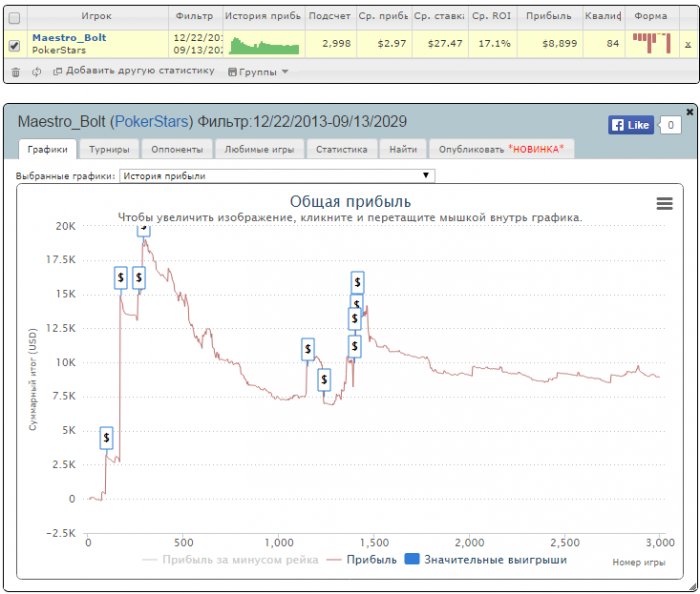Viewport: 700px width, 594px height.
Task: Close the Maestro_Bolt details panel
Action: point(689,112)
